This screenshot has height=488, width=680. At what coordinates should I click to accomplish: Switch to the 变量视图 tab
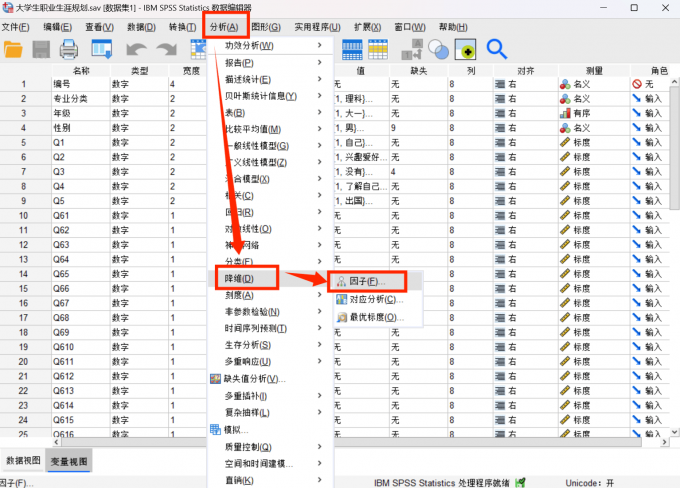[x=69, y=461]
